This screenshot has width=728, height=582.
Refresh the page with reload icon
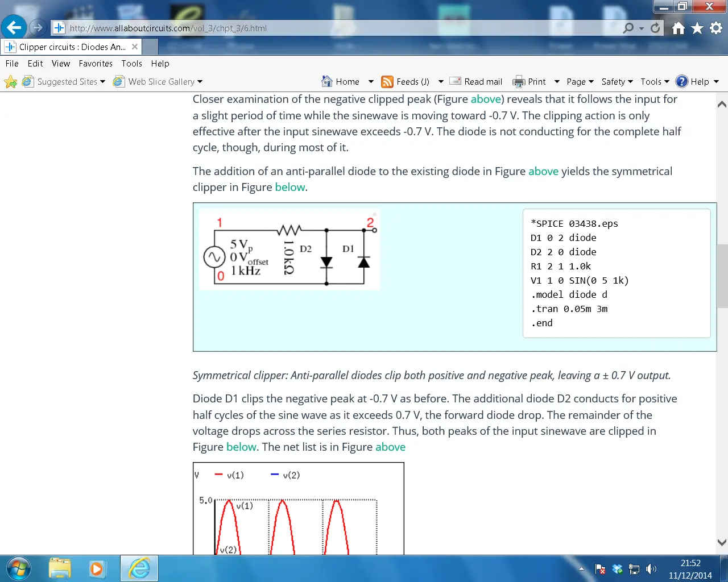(656, 28)
